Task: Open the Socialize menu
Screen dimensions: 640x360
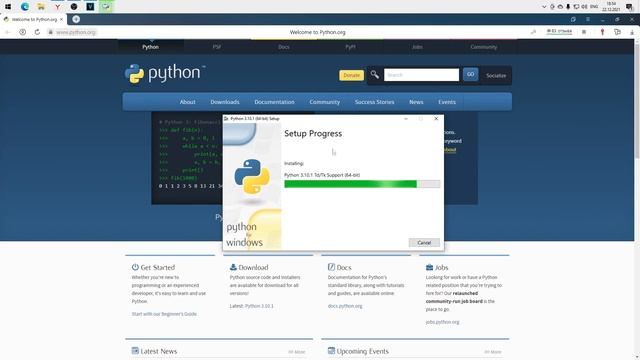Action: (496, 76)
